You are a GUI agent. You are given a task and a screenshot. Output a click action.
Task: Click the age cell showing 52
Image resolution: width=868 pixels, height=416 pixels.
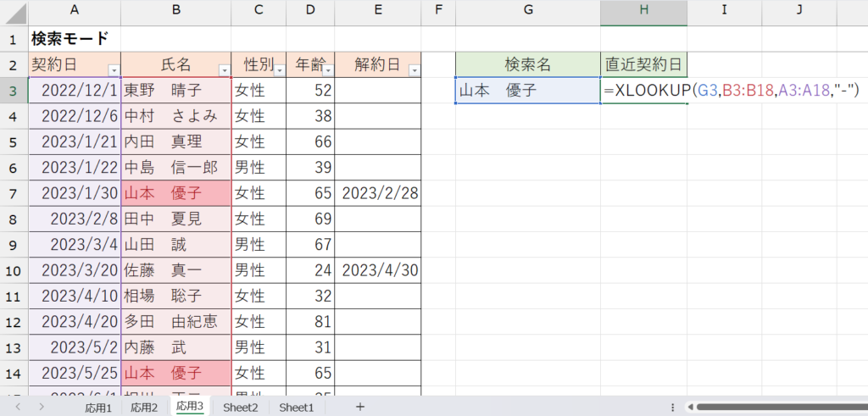tap(310, 90)
